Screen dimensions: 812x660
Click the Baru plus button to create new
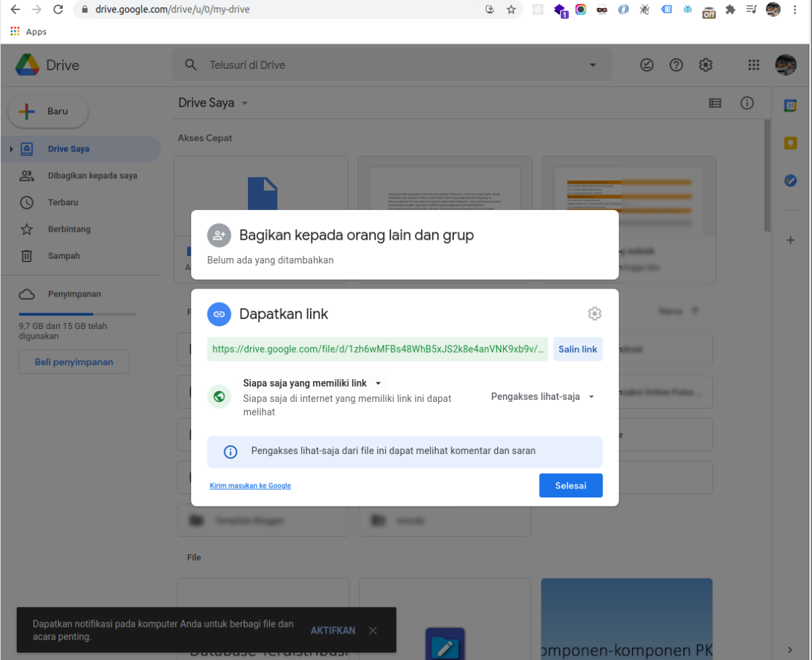[x=47, y=111]
